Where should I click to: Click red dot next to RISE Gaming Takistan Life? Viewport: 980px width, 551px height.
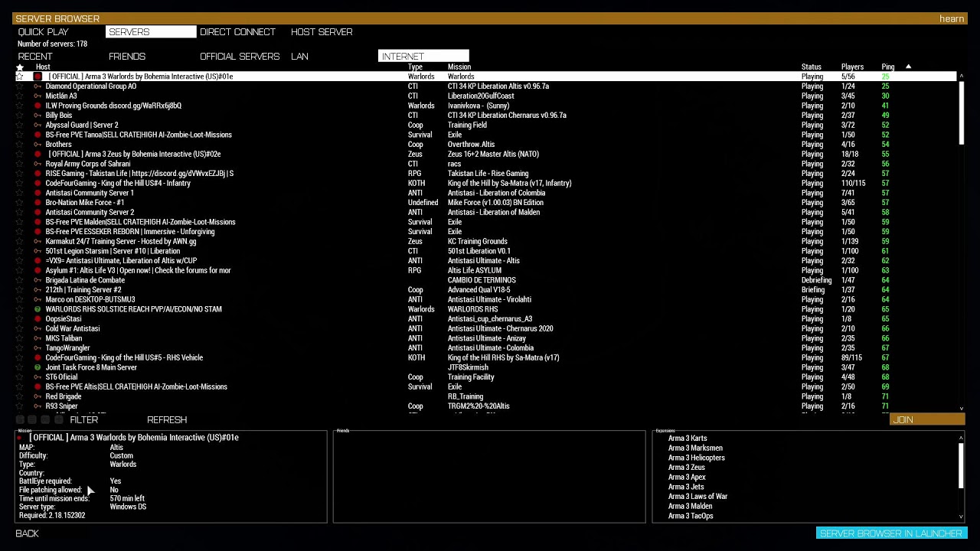click(x=38, y=174)
